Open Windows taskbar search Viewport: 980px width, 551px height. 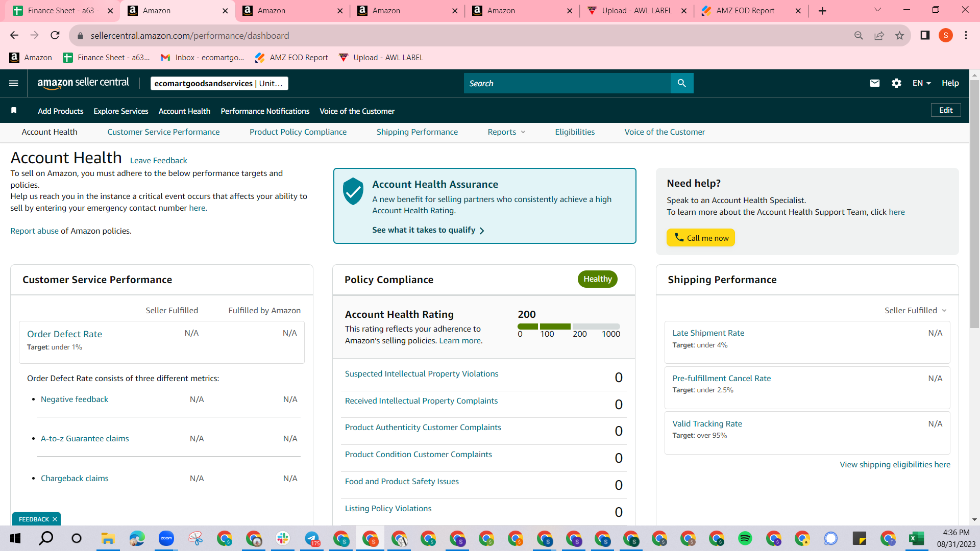(x=46, y=538)
